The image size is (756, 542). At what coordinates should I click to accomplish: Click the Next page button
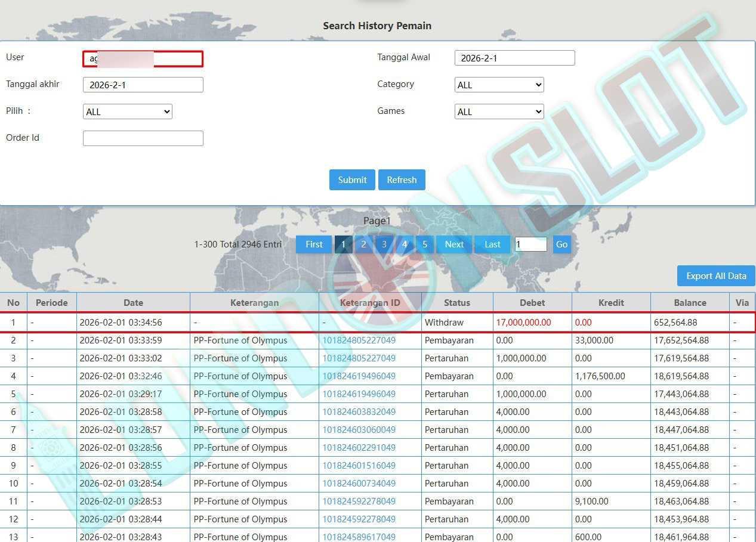coord(454,244)
